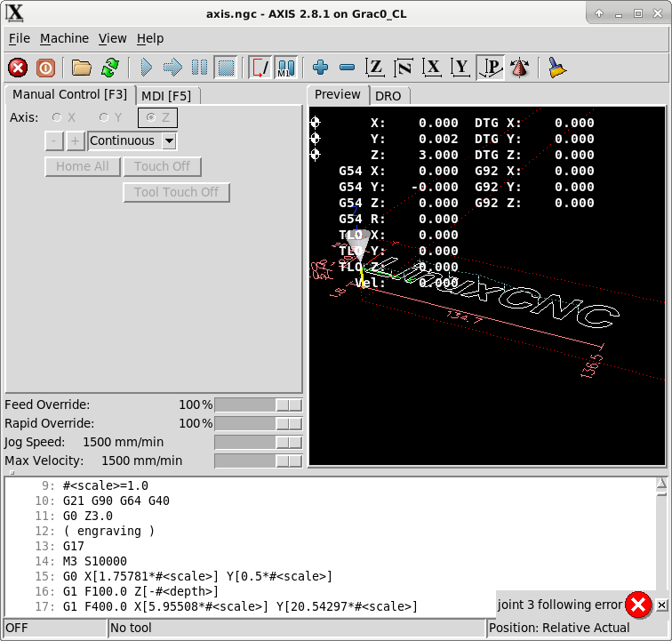Step through program with arrow icon
The height and width of the screenshot is (641, 672).
point(172,68)
